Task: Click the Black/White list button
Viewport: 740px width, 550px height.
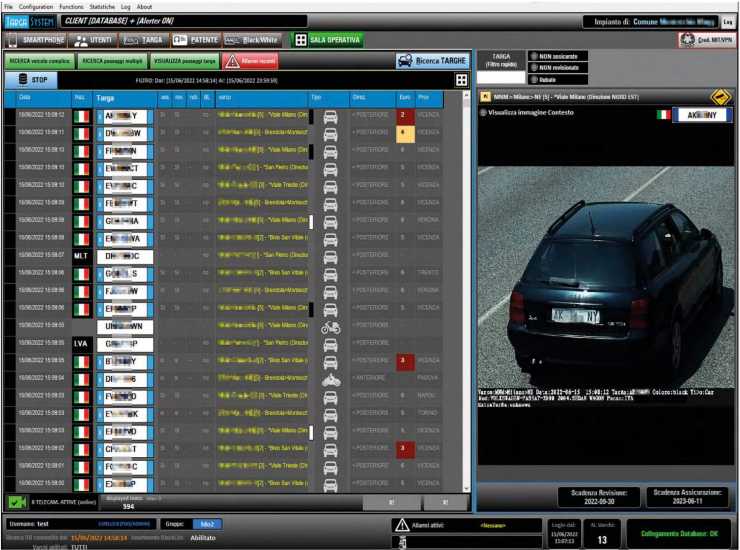Action: point(250,40)
